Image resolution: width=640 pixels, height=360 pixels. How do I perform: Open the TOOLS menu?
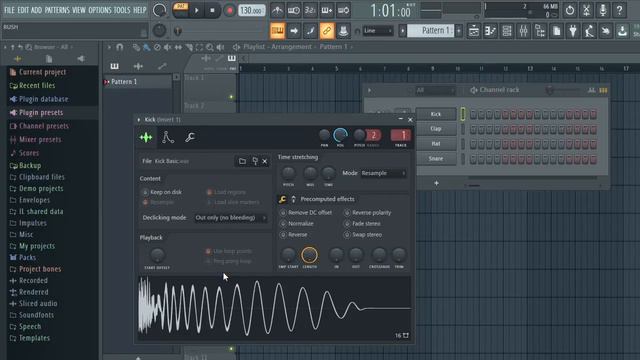pyautogui.click(x=122, y=10)
